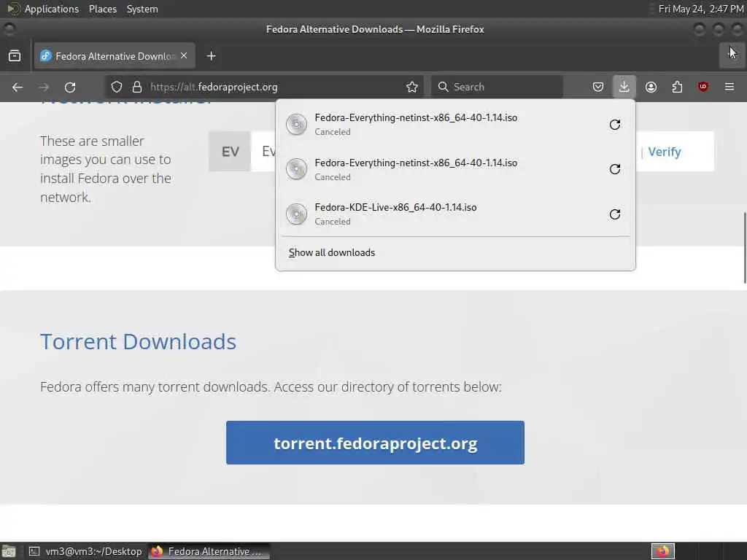The image size is (747, 560).
Task: Show site security padlock details
Action: [137, 87]
